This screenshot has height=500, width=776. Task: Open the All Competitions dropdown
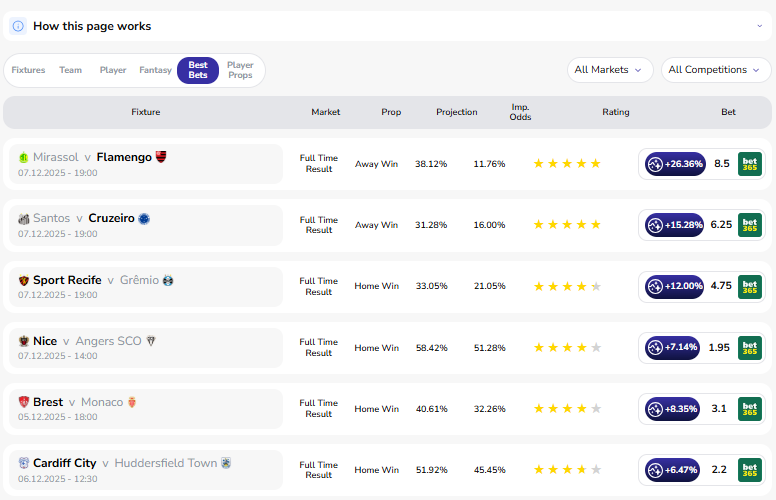click(x=714, y=70)
